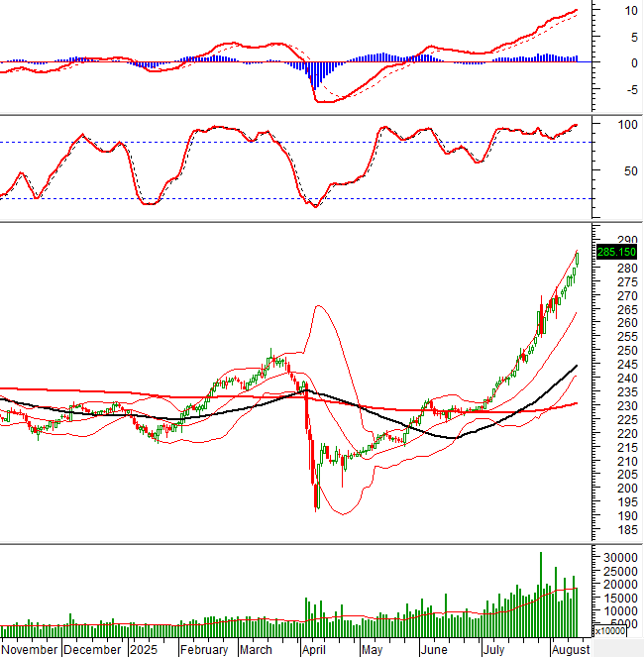
Task: Click the 200 price axis value
Action: (x=627, y=489)
